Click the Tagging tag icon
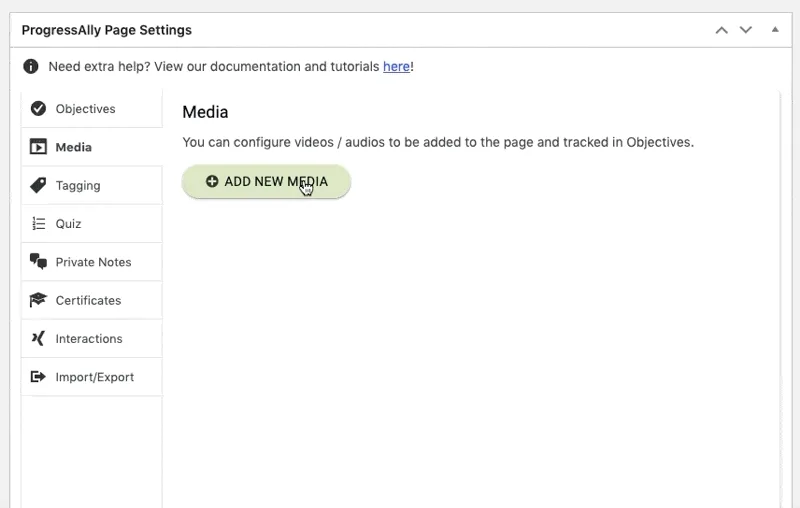This screenshot has height=508, width=800. click(38, 185)
